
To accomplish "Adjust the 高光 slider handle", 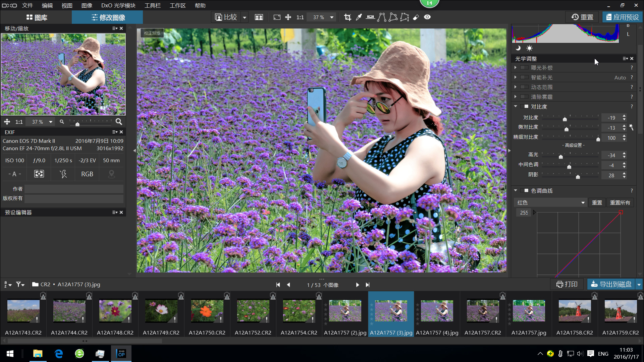I will (561, 157).
